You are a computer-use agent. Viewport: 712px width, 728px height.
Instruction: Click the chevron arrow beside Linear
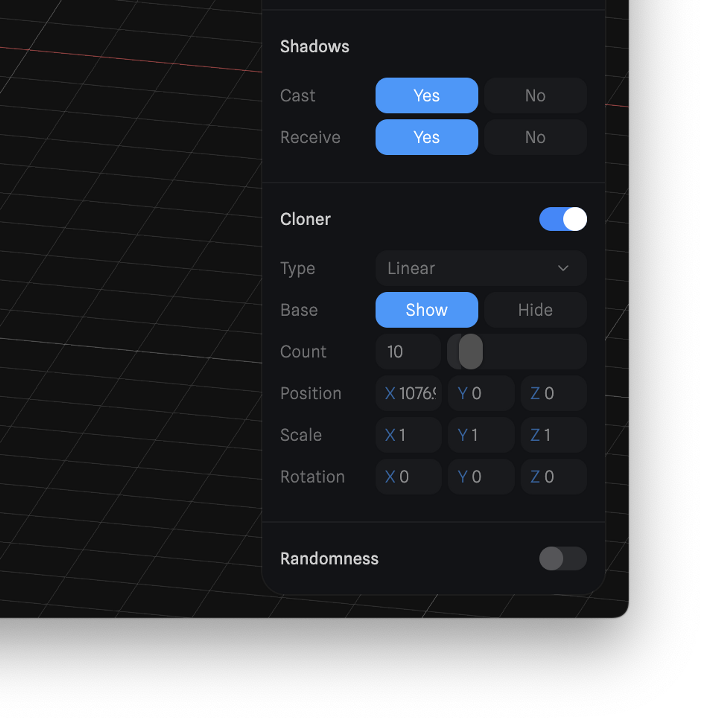click(x=563, y=268)
